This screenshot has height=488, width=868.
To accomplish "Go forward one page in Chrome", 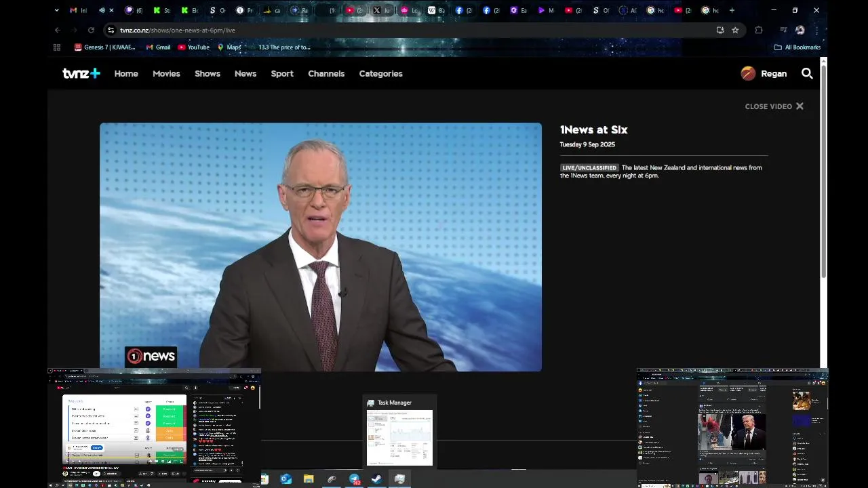I will click(x=74, y=30).
